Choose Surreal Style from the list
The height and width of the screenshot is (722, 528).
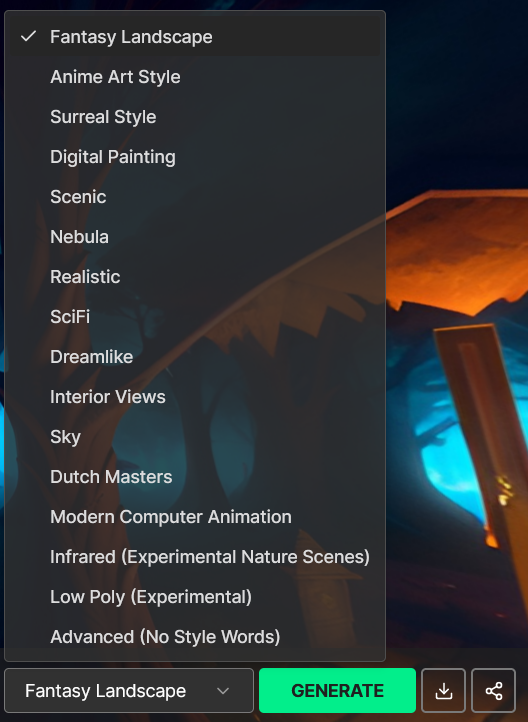195,116
